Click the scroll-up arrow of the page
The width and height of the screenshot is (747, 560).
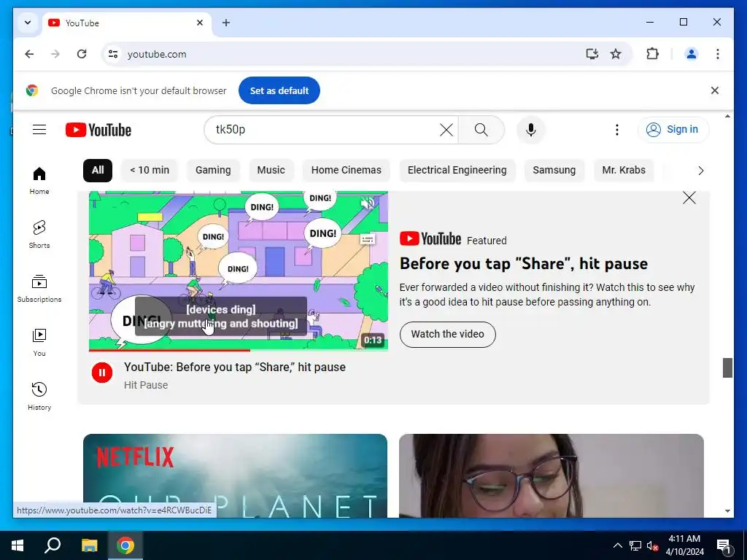[727, 116]
